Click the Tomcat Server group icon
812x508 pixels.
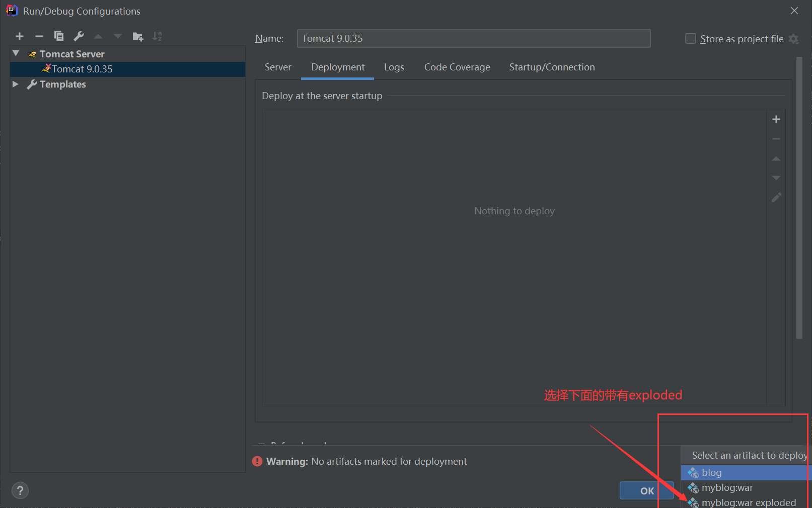pyautogui.click(x=32, y=54)
